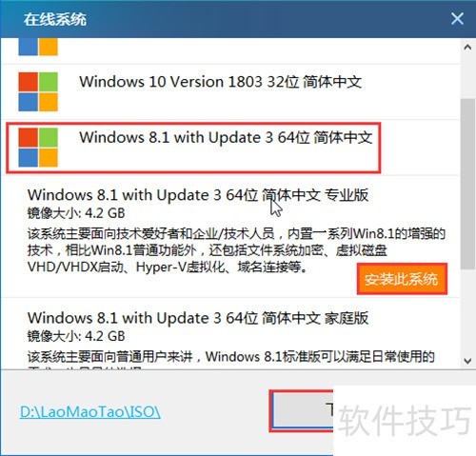
Task: Click the scrollbar up arrow
Action: pos(467,48)
